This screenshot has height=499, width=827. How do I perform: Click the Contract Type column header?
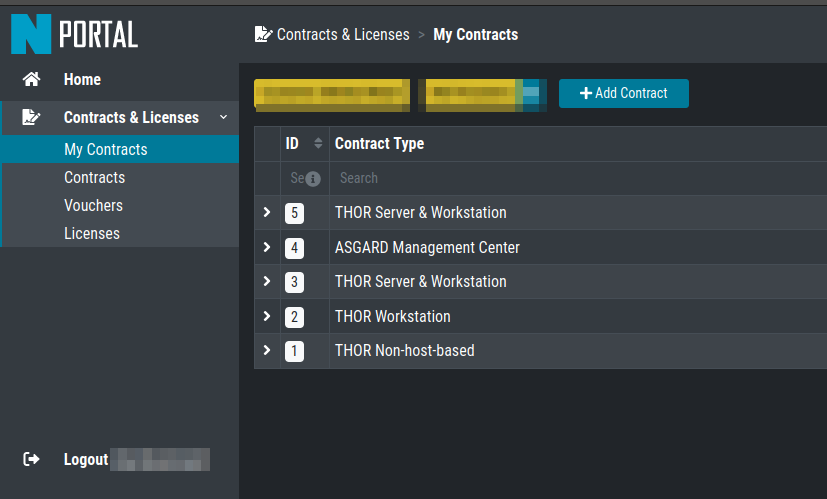(x=379, y=143)
